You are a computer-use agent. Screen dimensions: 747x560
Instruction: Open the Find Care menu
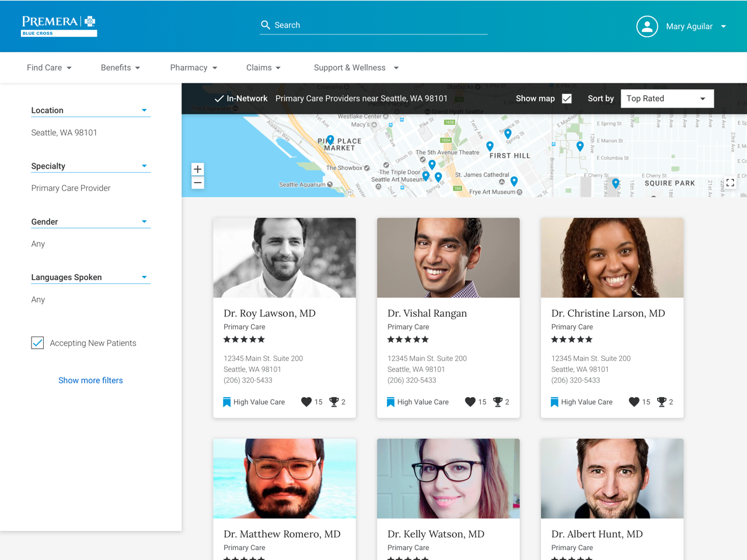(x=49, y=68)
